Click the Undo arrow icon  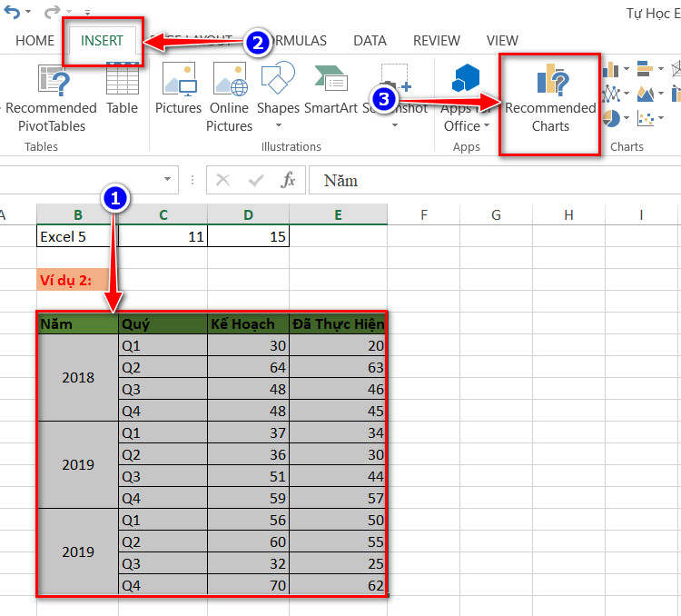[x=12, y=12]
